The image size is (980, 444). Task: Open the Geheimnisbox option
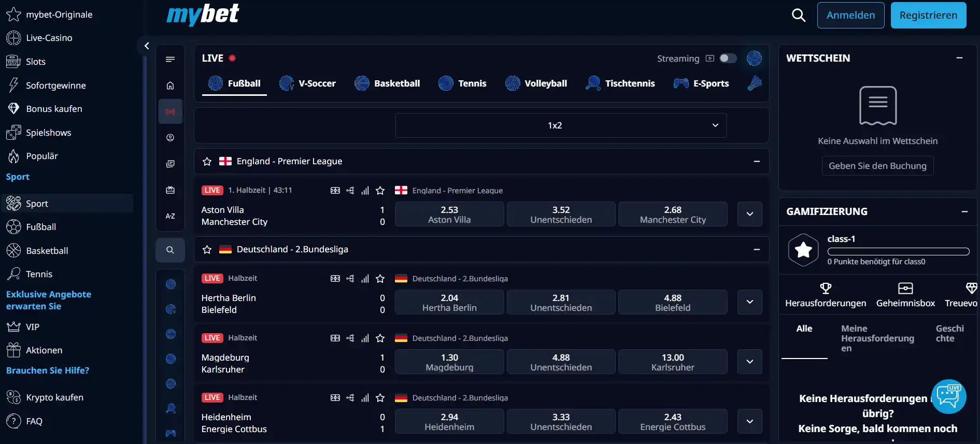905,295
